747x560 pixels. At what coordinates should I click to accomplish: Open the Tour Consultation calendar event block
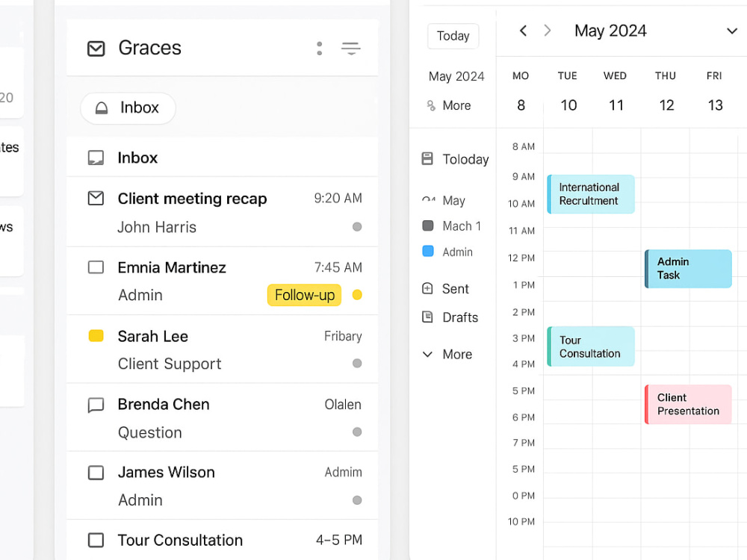point(591,346)
